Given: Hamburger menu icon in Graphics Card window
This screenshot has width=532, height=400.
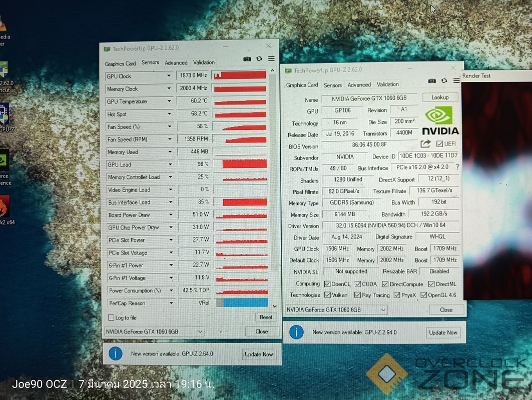Looking at the screenshot, I should tap(456, 80).
